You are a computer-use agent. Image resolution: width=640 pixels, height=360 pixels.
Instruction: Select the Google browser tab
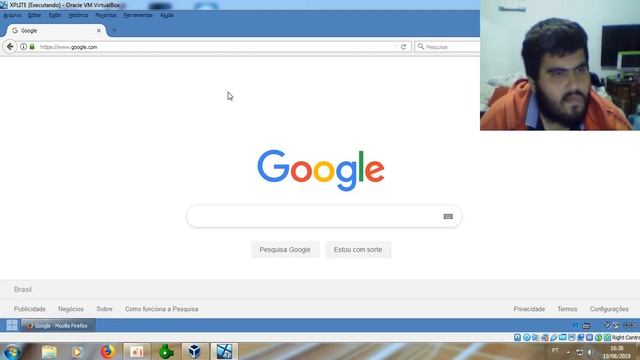tap(56, 31)
